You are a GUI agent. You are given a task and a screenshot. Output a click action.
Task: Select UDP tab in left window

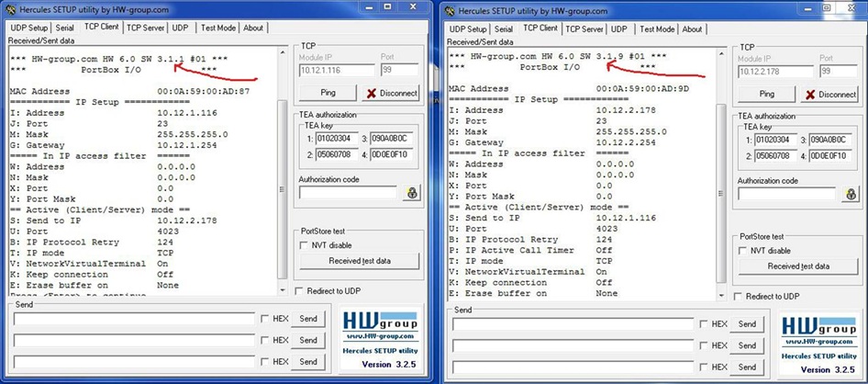pos(180,28)
